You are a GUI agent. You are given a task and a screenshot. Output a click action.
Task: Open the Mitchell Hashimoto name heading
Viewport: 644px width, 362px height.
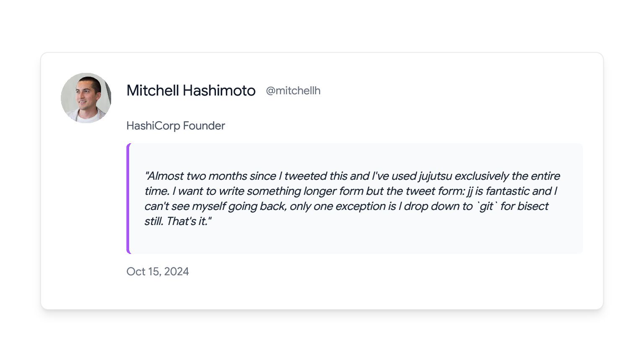pyautogui.click(x=191, y=90)
